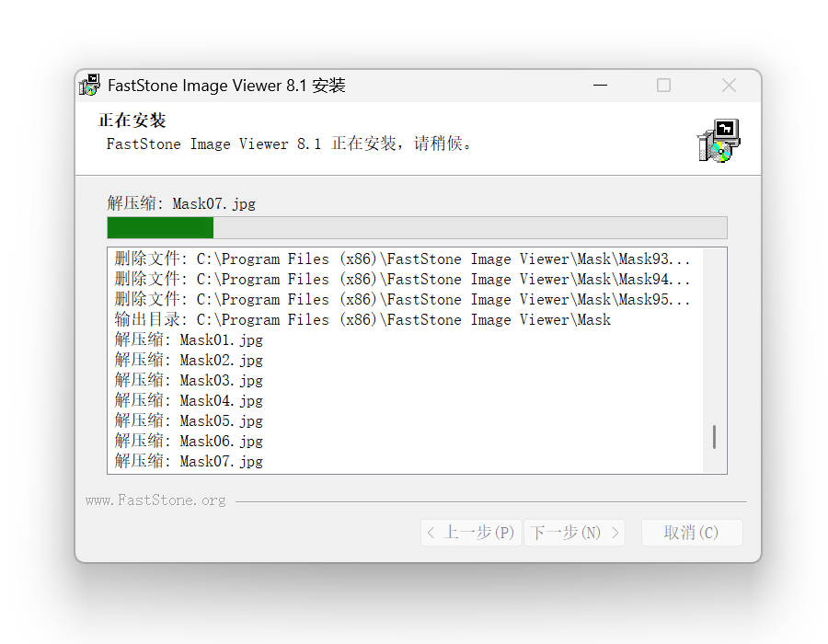This screenshot has height=644, width=828.
Task: Click the installer icon in the title bar
Action: [x=90, y=85]
